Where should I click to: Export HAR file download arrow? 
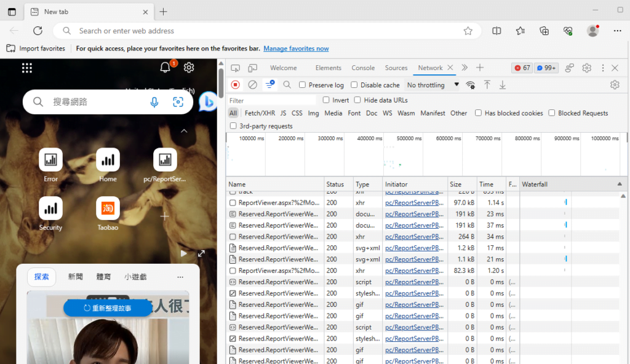(503, 85)
